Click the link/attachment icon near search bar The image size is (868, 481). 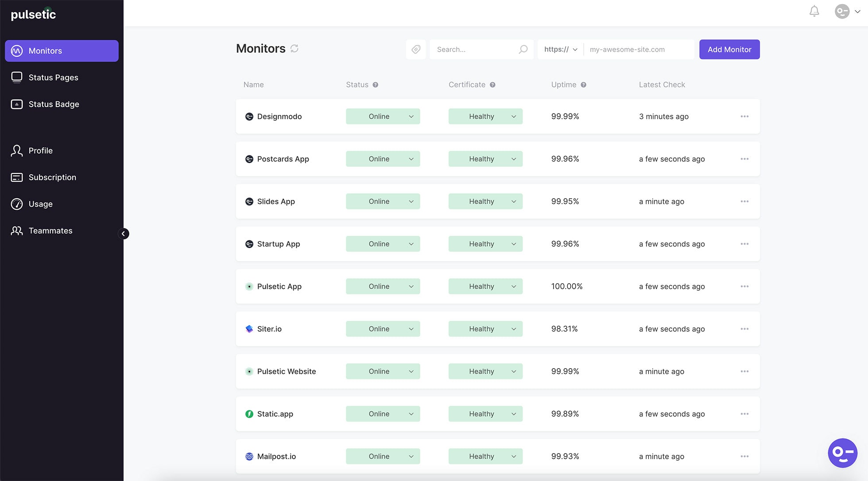pos(416,49)
